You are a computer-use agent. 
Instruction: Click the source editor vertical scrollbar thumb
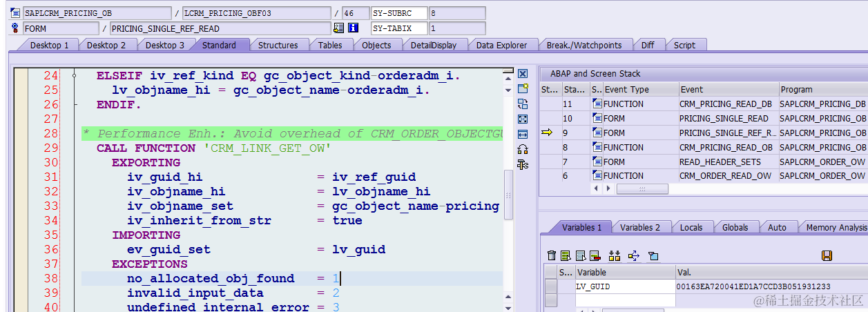tap(508, 195)
